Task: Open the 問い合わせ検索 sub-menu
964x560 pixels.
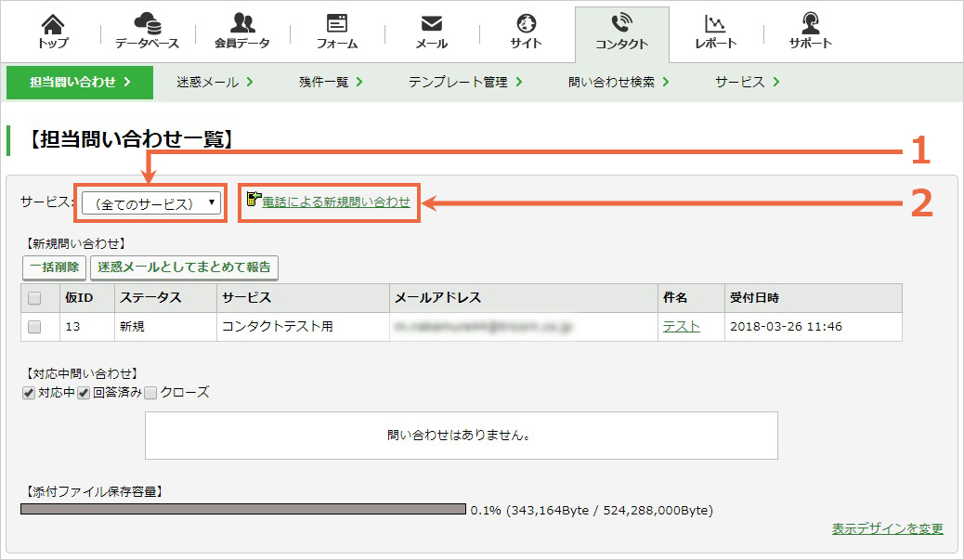Action: pyautogui.click(x=619, y=83)
